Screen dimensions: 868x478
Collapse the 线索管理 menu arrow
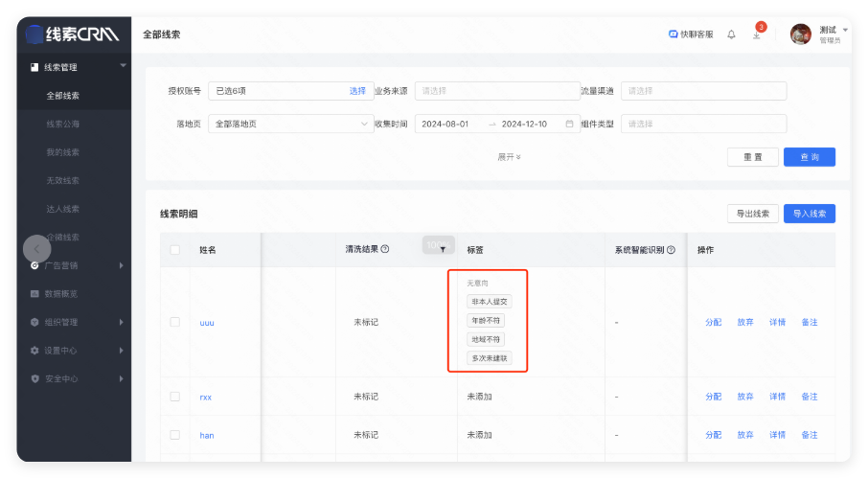pos(123,65)
